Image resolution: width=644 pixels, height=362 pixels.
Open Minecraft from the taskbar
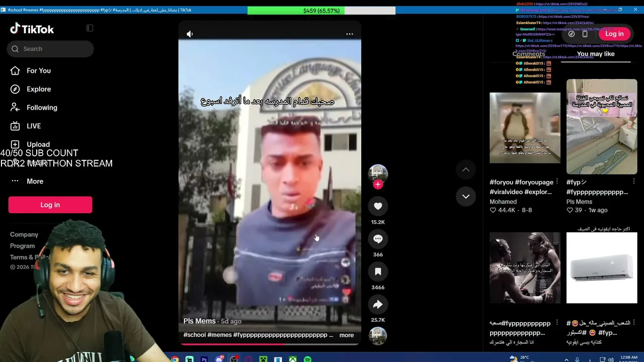pyautogui.click(x=263, y=359)
